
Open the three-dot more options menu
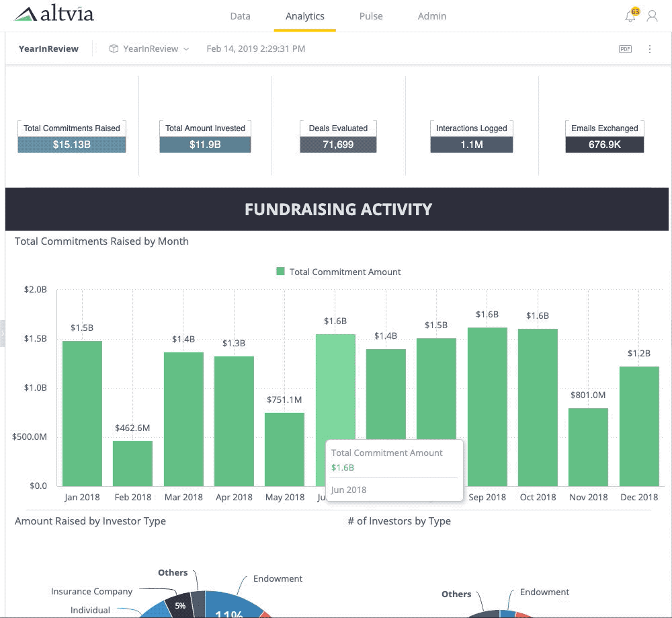[650, 49]
